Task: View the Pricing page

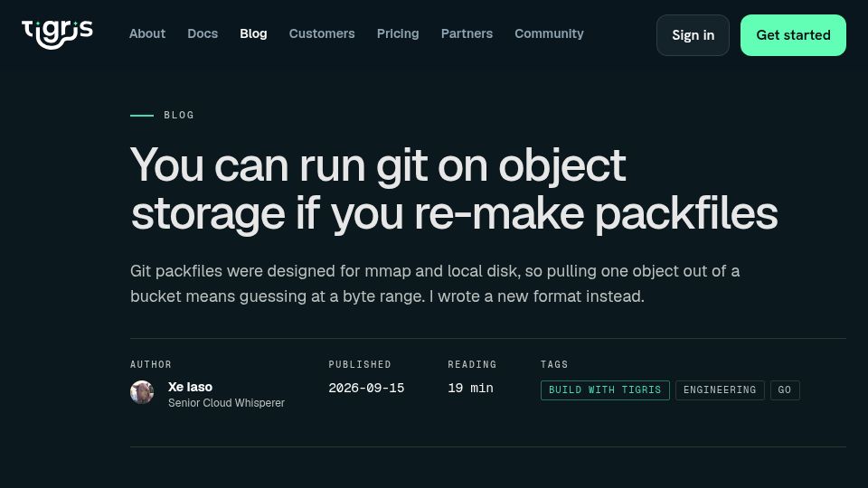Action: [398, 33]
